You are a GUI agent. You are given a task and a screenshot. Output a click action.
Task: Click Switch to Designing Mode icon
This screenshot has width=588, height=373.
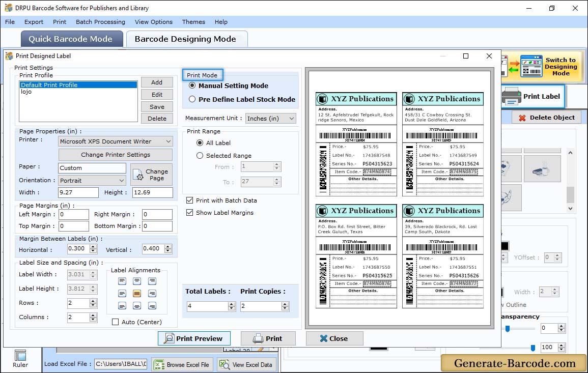[x=531, y=66]
